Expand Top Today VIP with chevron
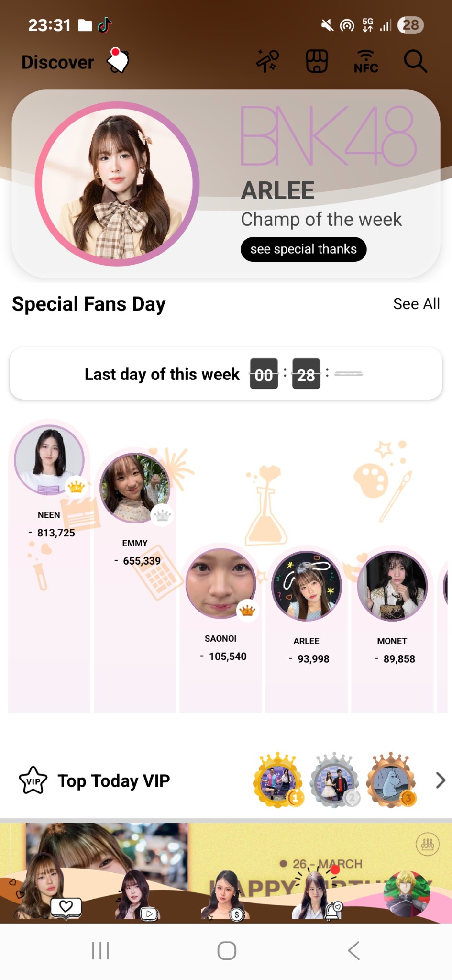Image resolution: width=452 pixels, height=980 pixels. pos(441,780)
